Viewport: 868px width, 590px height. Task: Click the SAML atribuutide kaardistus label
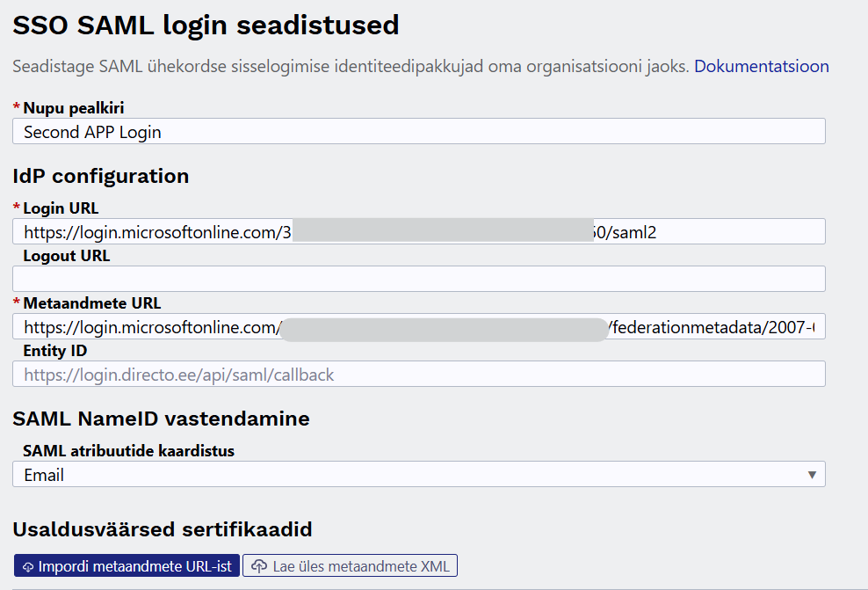pos(128,451)
